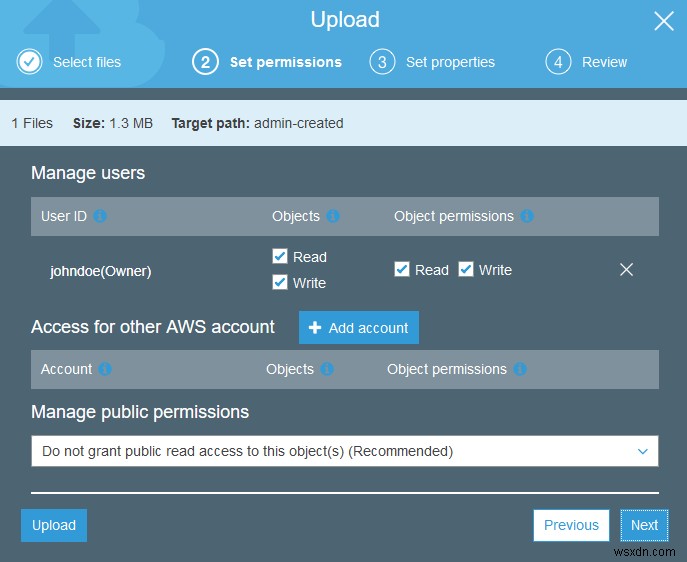Remove johndoe(Owner) row with the X icon
This screenshot has height=562, width=687.
pos(627,269)
